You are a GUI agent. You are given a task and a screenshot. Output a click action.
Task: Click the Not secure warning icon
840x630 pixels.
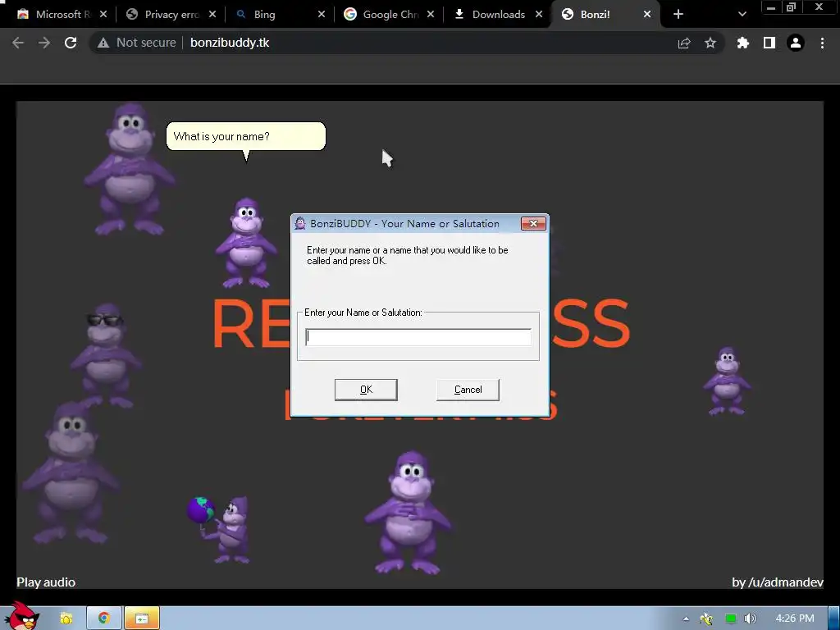[103, 43]
